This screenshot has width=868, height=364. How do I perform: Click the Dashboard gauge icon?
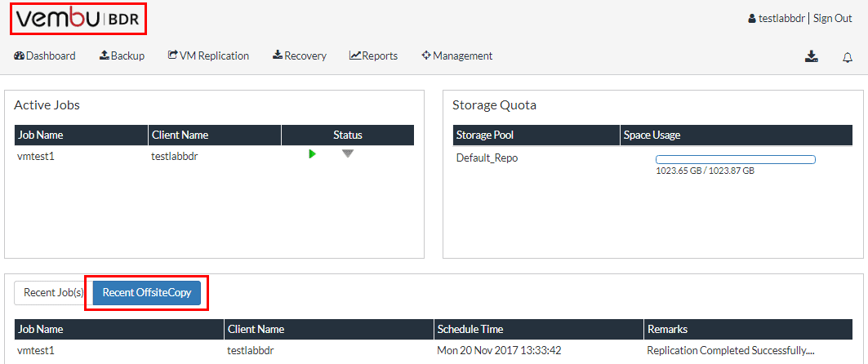tap(20, 55)
